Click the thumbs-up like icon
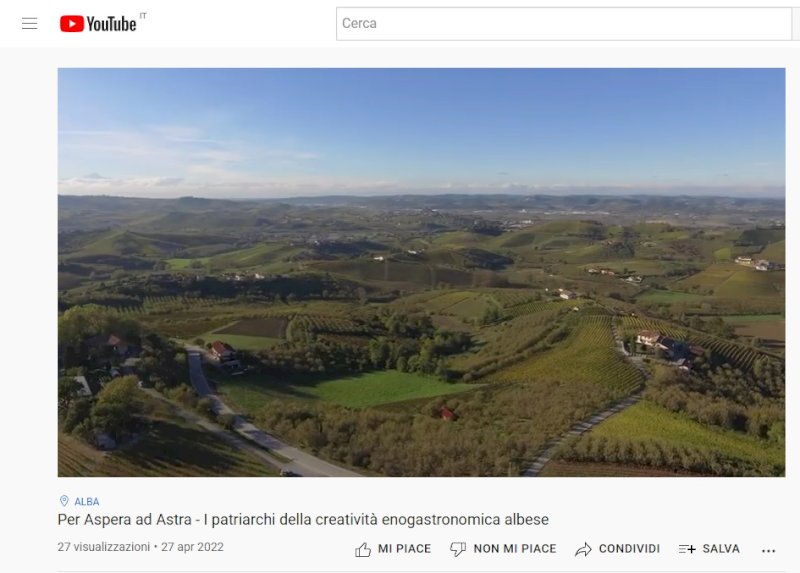800x573 pixels. point(363,549)
